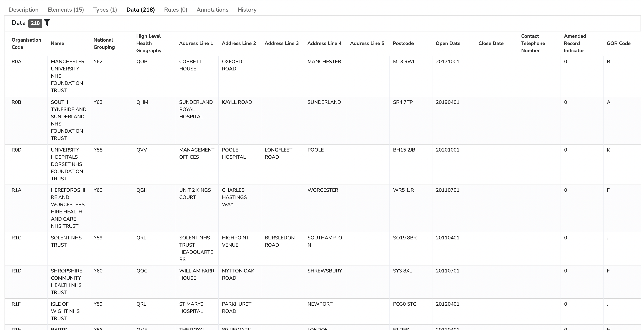Open the Elements (15) tab

coord(66,10)
